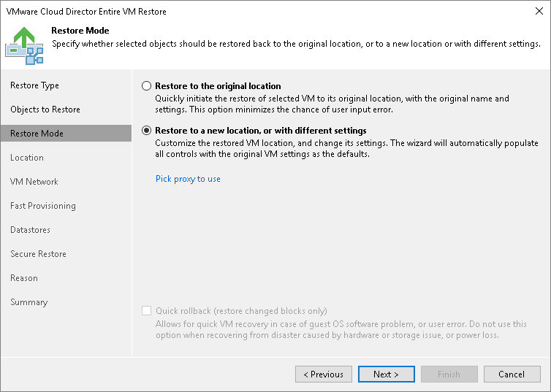Select the Restore Mode step
Image resolution: width=551 pixels, height=392 pixels.
pos(66,134)
